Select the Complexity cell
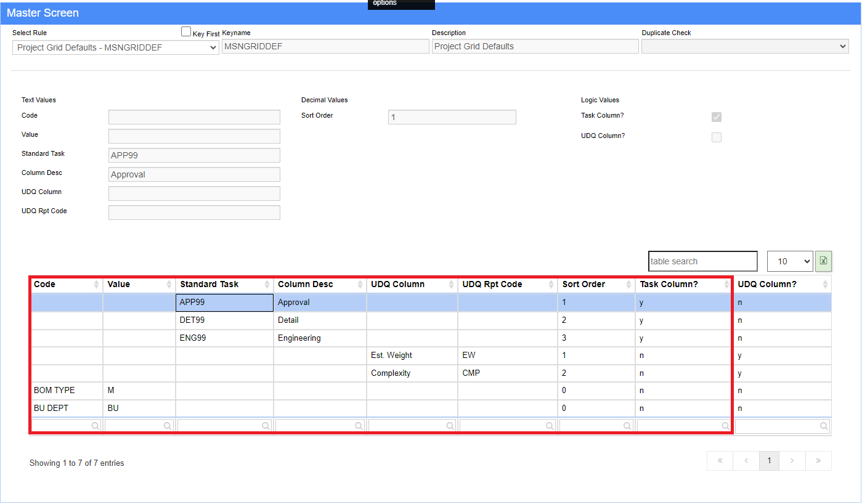The height and width of the screenshot is (504, 862). coord(412,373)
